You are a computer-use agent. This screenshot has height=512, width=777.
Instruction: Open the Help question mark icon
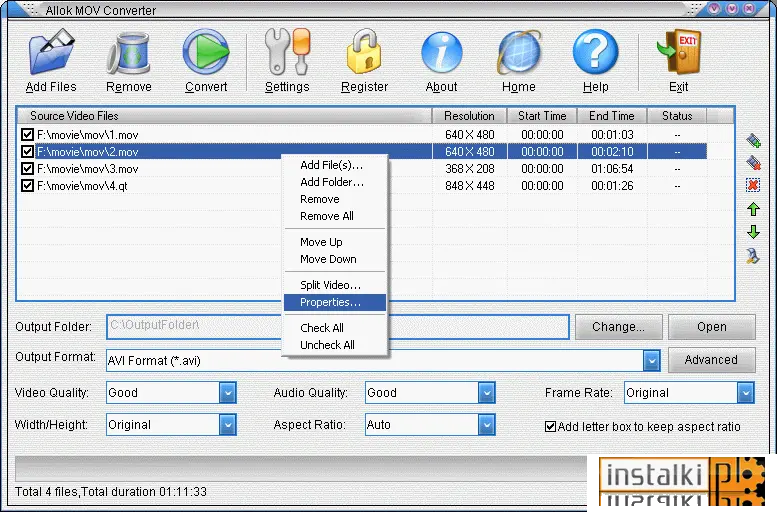(x=596, y=52)
